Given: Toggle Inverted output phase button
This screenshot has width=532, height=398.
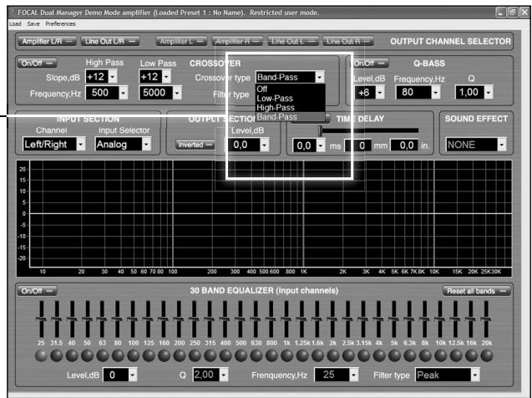Looking at the screenshot, I should click(195, 145).
